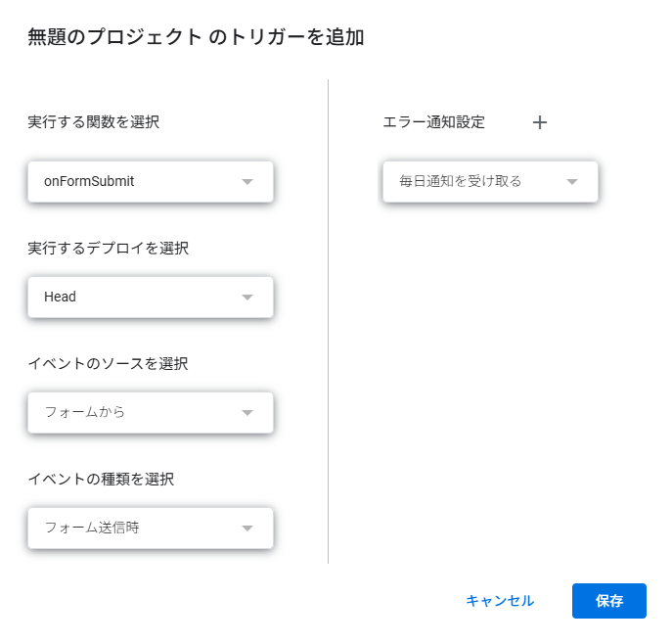
Task: Click the plus icon beside エラー通知設定
Action: [540, 122]
